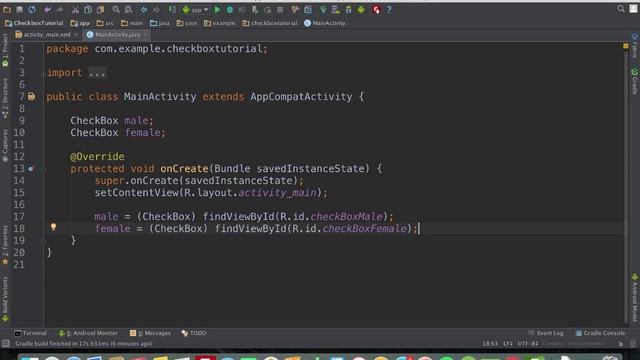This screenshot has height=360, width=640.
Task: Click the Save All toolbar icon
Action: 19,9
